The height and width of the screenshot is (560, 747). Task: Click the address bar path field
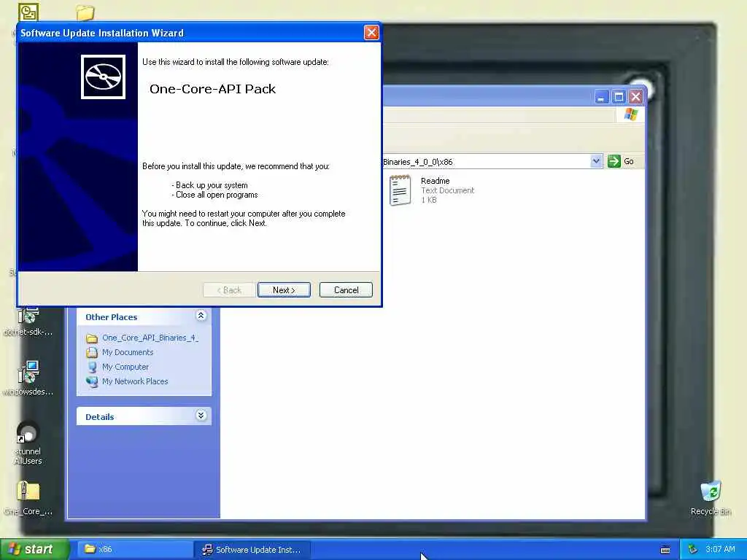pyautogui.click(x=487, y=161)
